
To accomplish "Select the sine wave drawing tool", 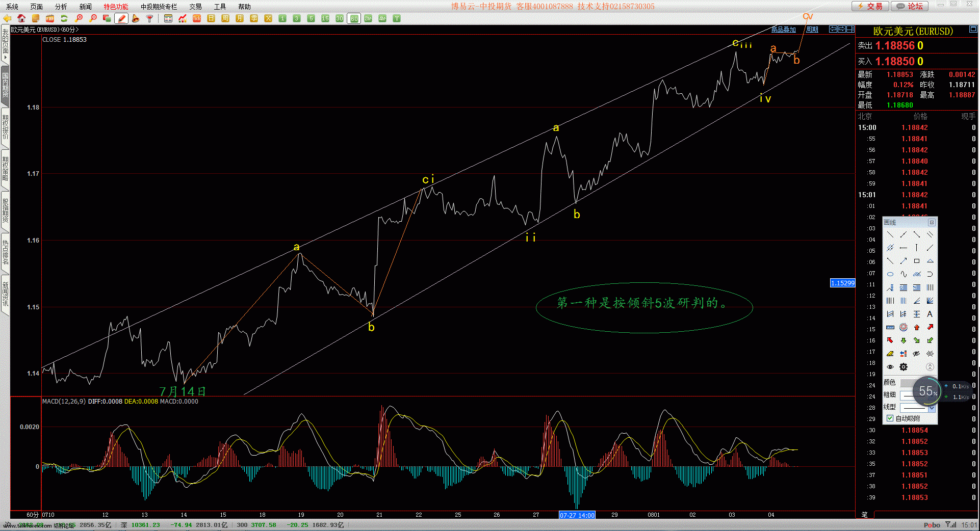I will 904,274.
